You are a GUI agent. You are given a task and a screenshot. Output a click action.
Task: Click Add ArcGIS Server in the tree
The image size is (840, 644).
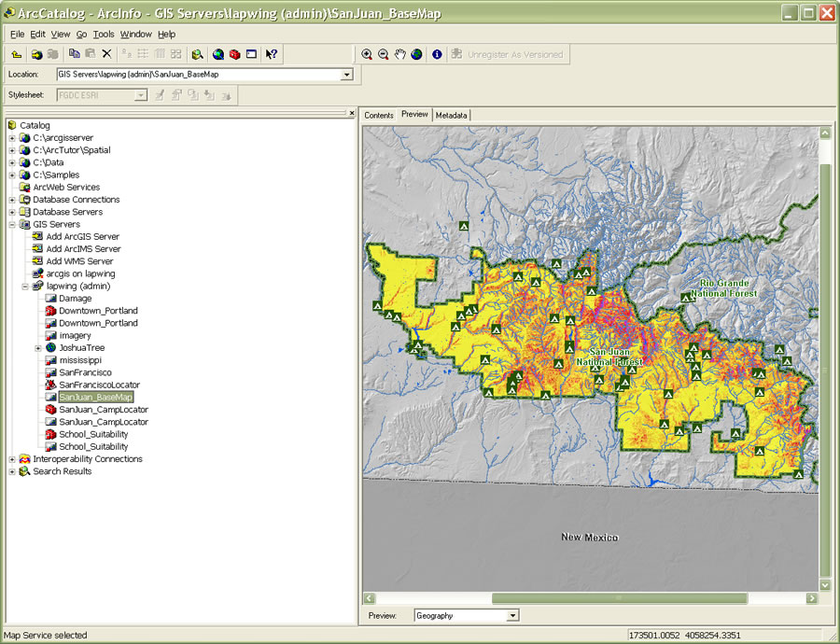tap(82, 237)
